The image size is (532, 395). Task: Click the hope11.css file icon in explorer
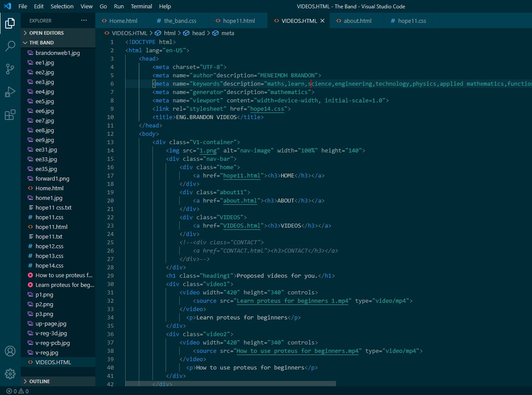[30, 217]
